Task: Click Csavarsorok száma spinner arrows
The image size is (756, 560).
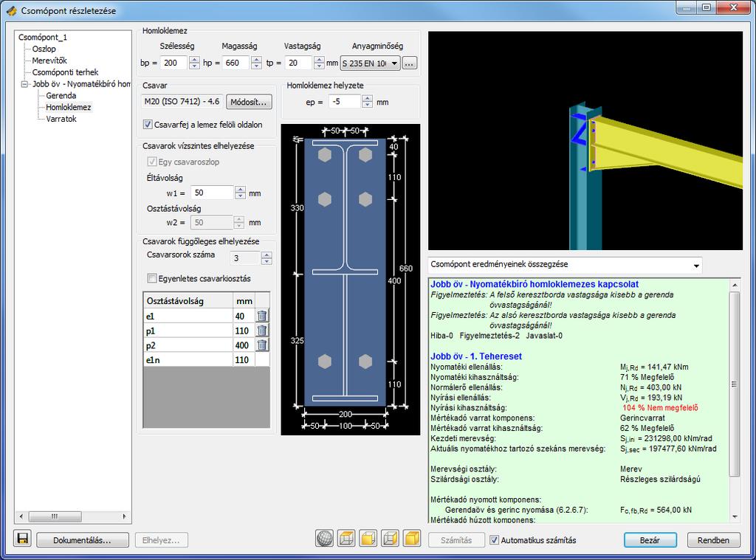Action: (267, 257)
